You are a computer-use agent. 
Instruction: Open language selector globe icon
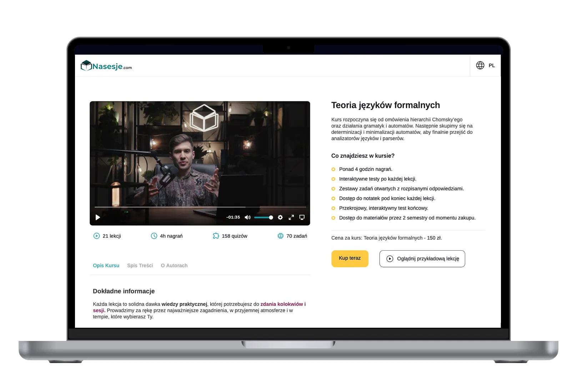480,65
